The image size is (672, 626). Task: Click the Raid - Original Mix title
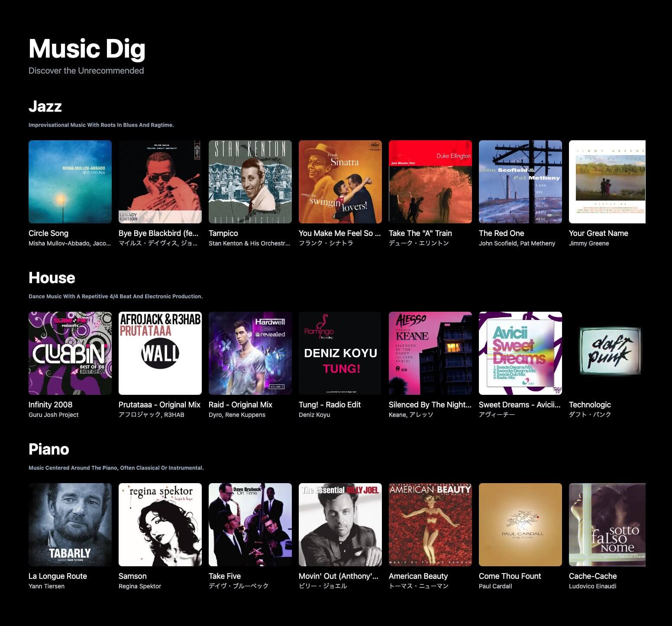pyautogui.click(x=240, y=405)
